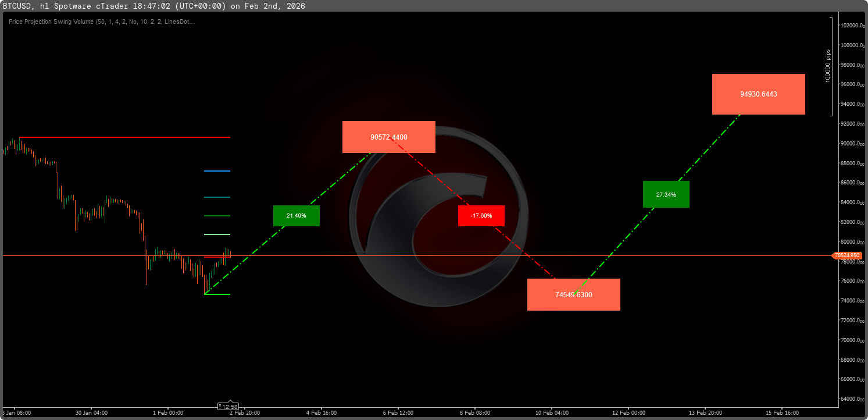Click the 94930.6443 target price box

click(758, 94)
